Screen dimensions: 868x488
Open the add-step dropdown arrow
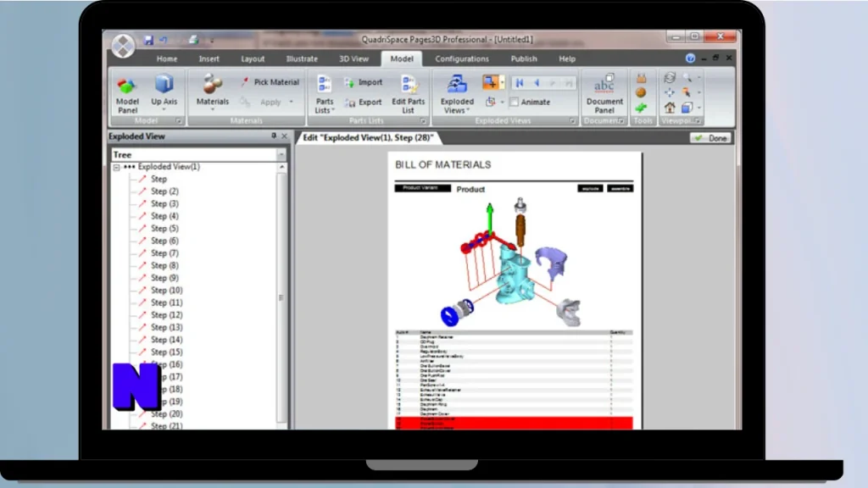click(x=502, y=82)
